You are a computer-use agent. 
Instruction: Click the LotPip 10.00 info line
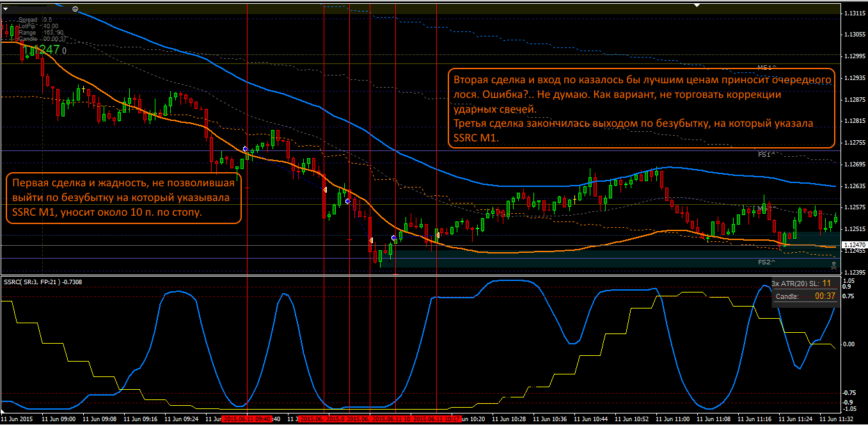point(38,26)
